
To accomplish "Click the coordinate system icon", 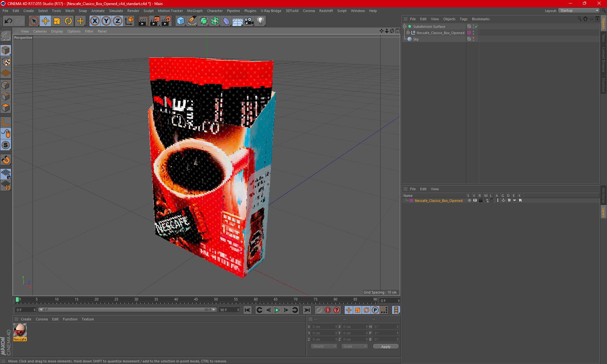I will pyautogui.click(x=129, y=21).
